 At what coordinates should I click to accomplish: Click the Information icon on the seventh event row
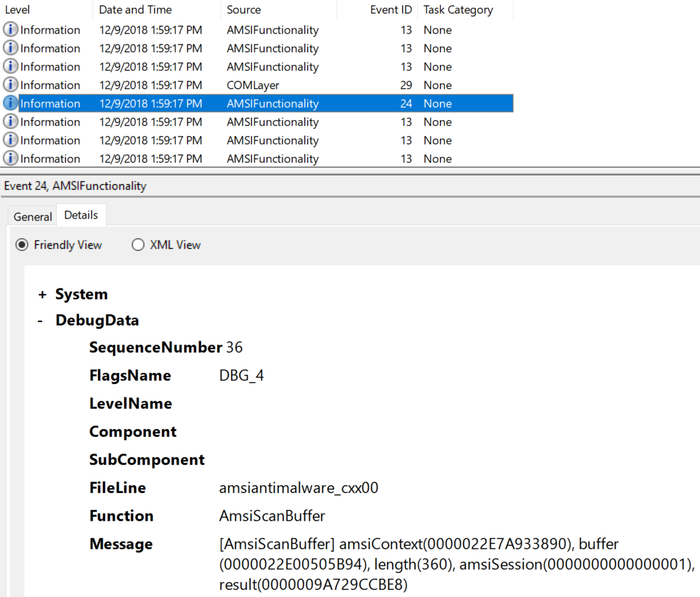pyautogui.click(x=9, y=140)
